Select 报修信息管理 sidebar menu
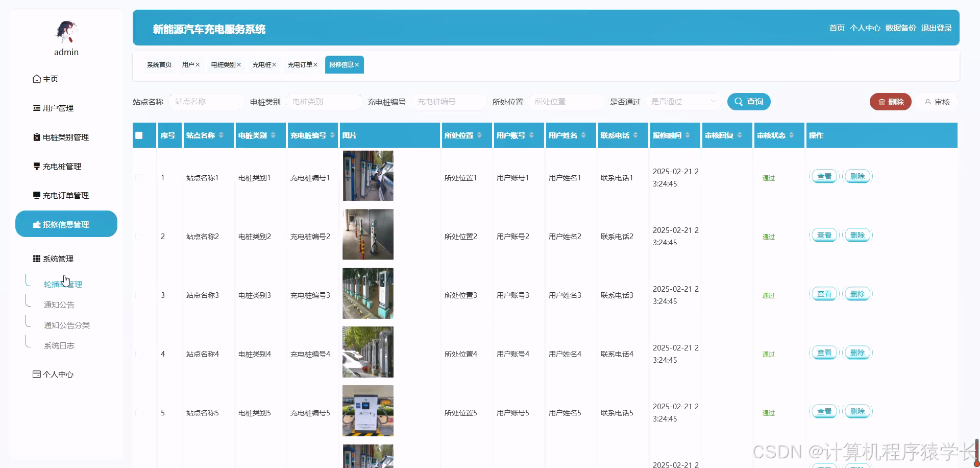 pyautogui.click(x=66, y=224)
